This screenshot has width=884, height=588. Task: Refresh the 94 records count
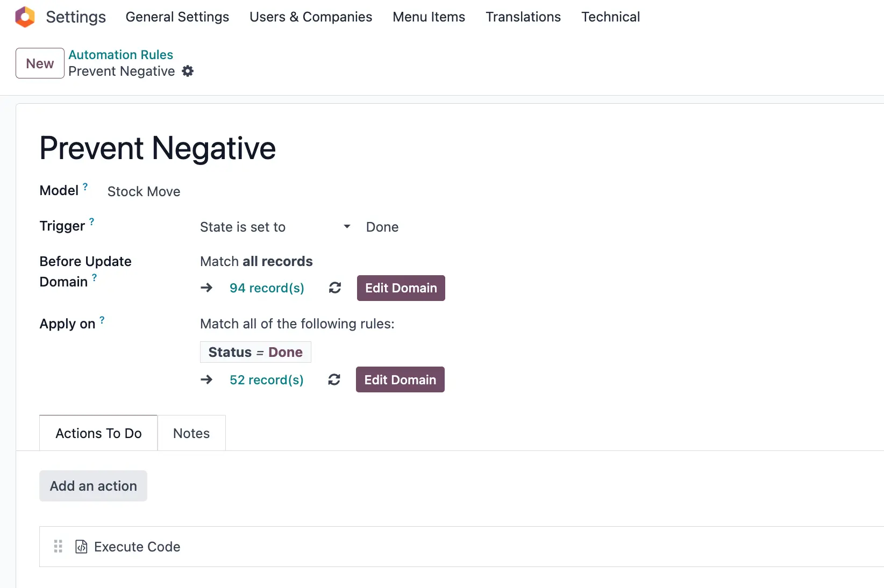[335, 288]
